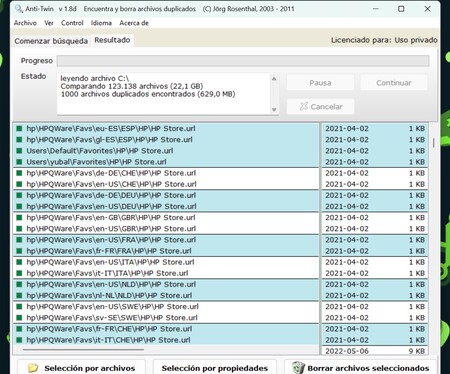The image size is (450, 374).
Task: Toggle green marker of en-US\DEU HP Store.url
Action: coord(19,206)
